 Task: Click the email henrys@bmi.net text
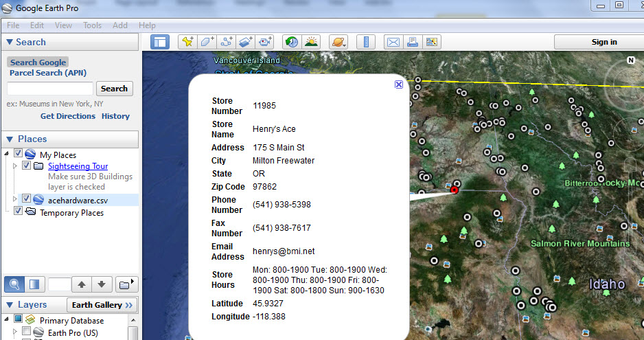284,251
